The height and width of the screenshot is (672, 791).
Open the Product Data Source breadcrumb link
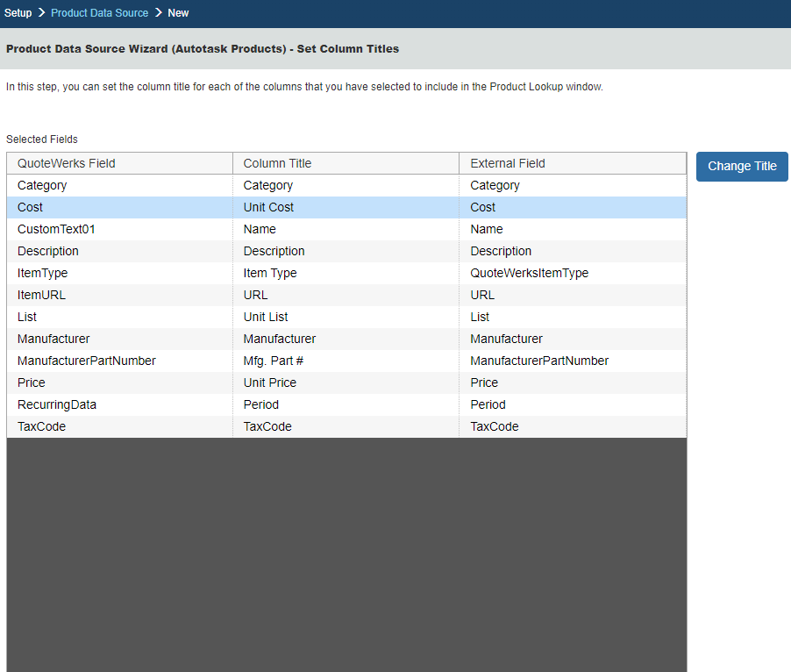(99, 13)
